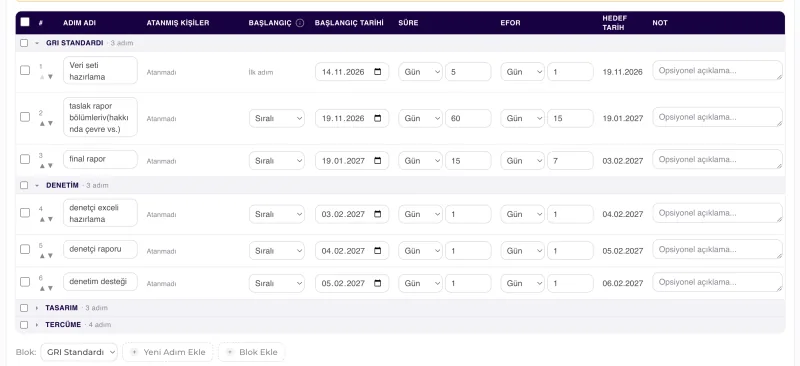This screenshot has height=366, width=800.
Task: Check the GRI STANDARDI block checkbox
Action: (24, 43)
